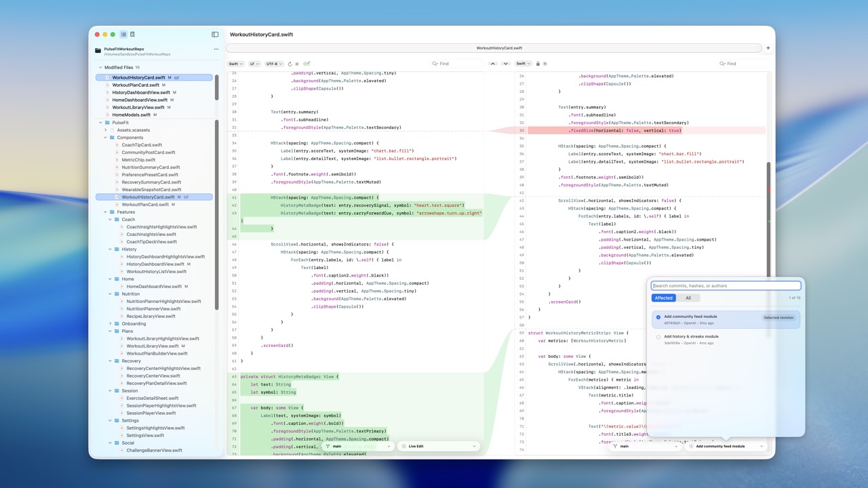This screenshot has width=868, height=488.
Task: Open NutritionPlannerView.swift file
Action: point(153,309)
